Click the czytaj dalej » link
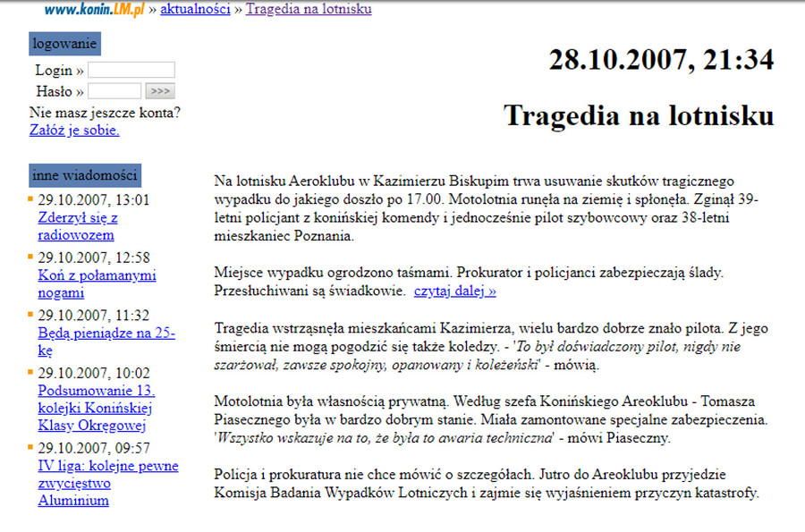Viewport: 805px width, 532px height. [x=454, y=291]
